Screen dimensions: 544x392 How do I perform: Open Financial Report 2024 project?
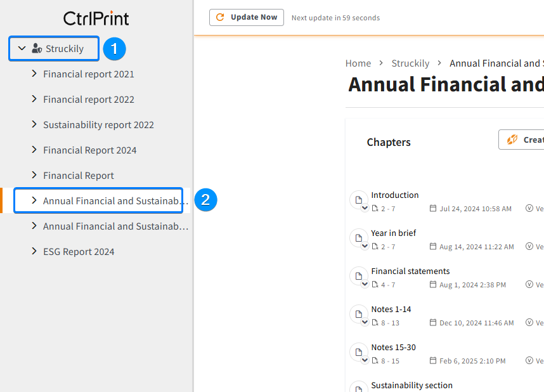point(89,150)
